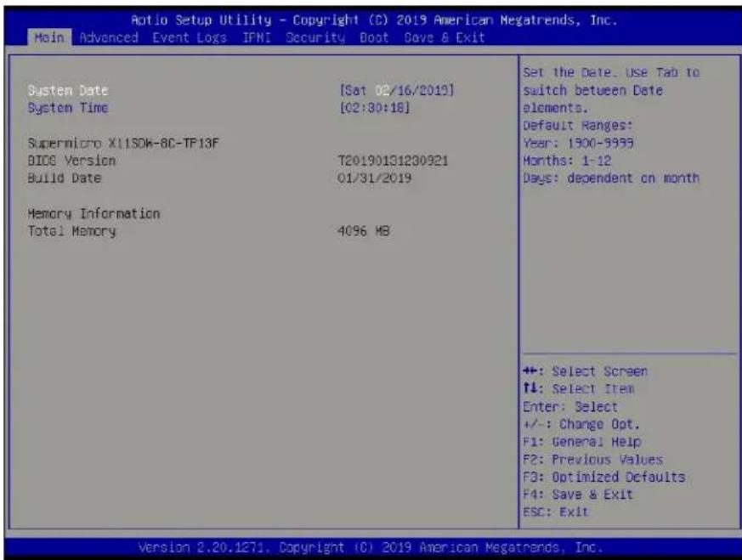Image resolution: width=742 pixels, height=560 pixels.
Task: Click the highlighted month field 02
Action: tap(382, 90)
